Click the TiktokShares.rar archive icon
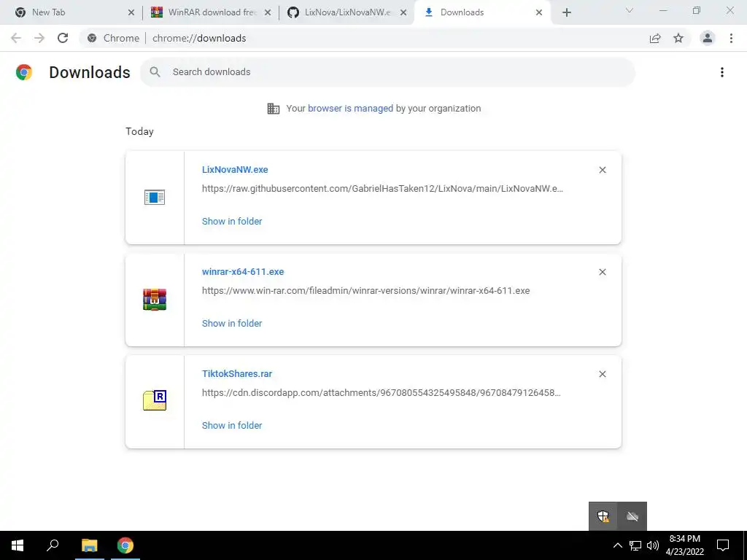The image size is (747, 560). pos(155,400)
